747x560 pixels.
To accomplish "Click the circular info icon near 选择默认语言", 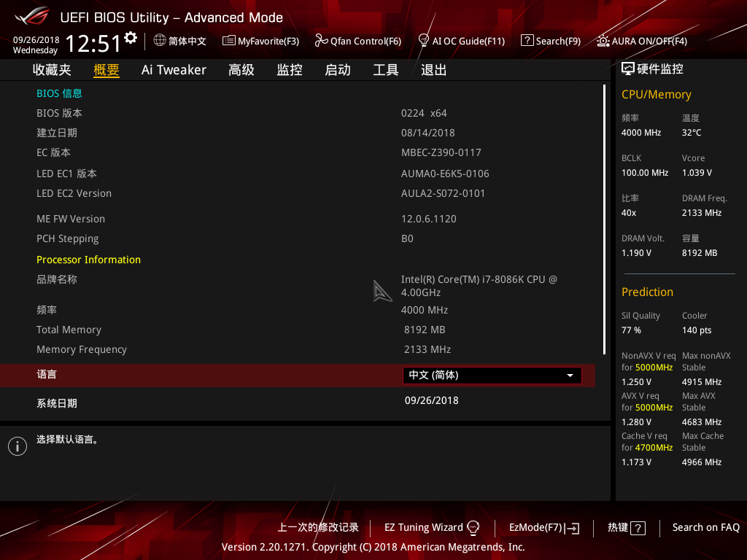I will point(17,446).
